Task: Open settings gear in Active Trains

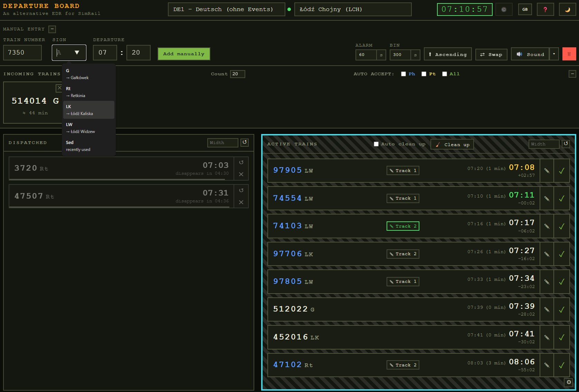Action: 569,382
